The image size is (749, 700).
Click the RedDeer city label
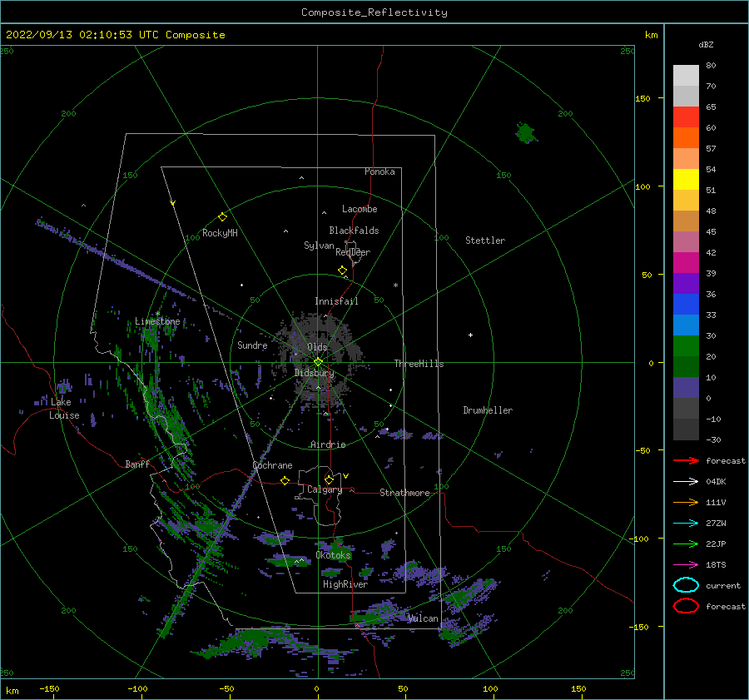click(x=353, y=252)
